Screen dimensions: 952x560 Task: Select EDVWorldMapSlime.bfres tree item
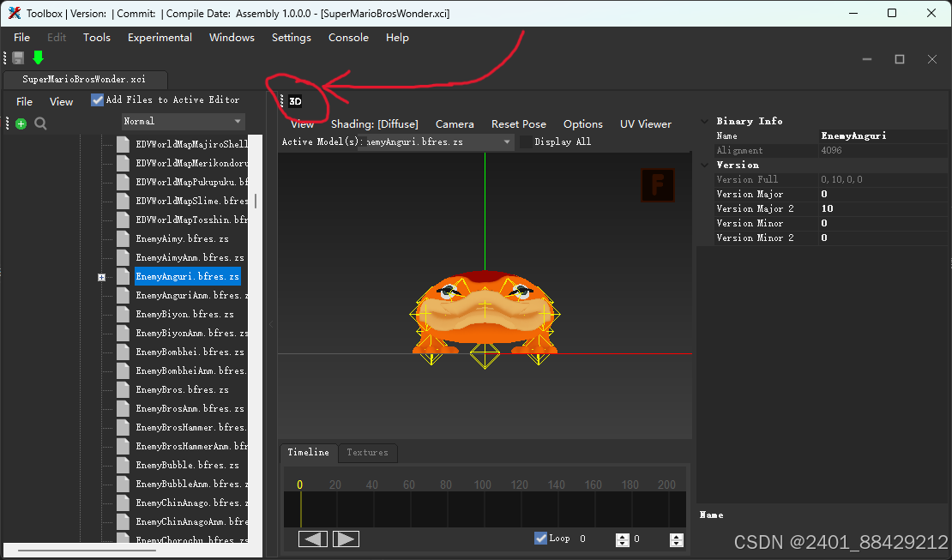[x=192, y=201]
